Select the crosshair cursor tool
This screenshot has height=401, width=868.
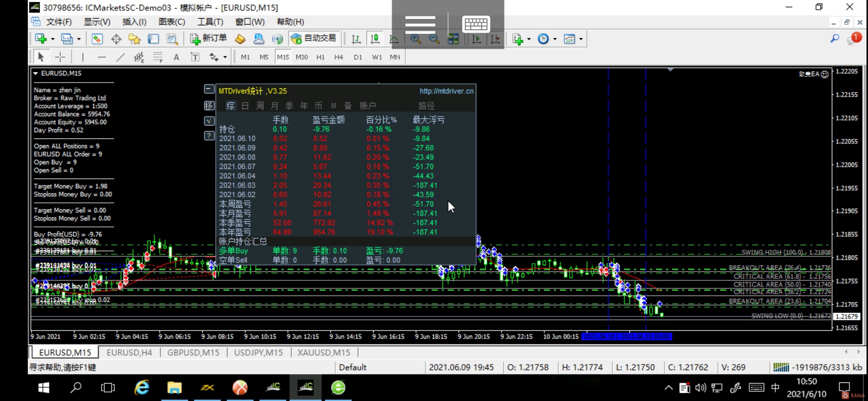pyautogui.click(x=60, y=57)
